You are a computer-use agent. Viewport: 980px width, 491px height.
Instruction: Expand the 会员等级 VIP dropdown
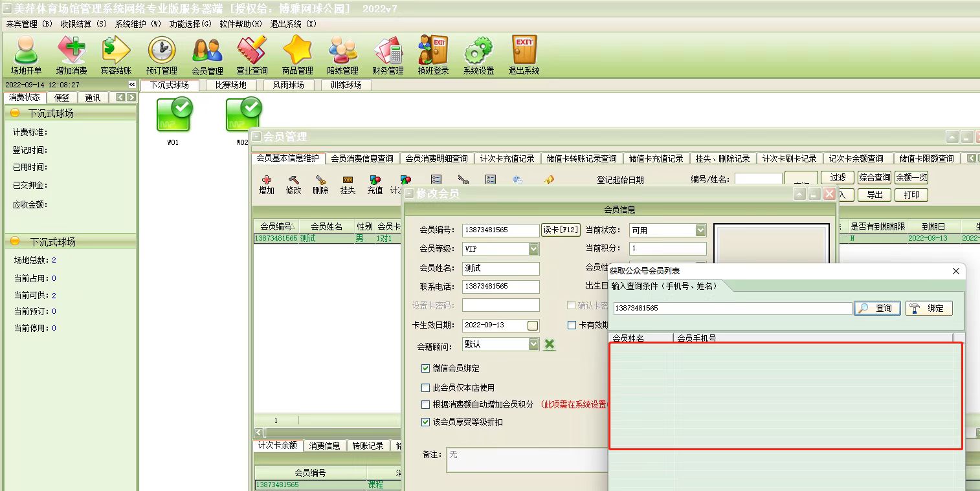(x=533, y=249)
